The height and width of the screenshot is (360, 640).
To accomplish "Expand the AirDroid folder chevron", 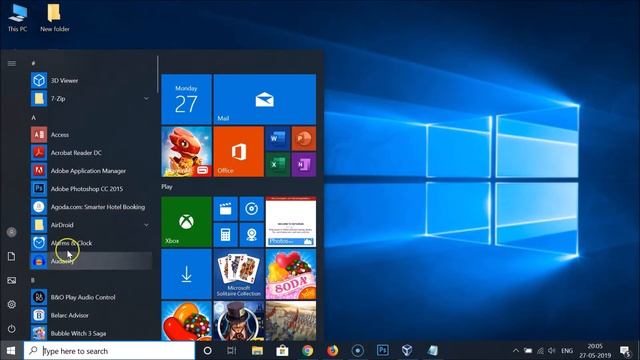I will pos(146,225).
